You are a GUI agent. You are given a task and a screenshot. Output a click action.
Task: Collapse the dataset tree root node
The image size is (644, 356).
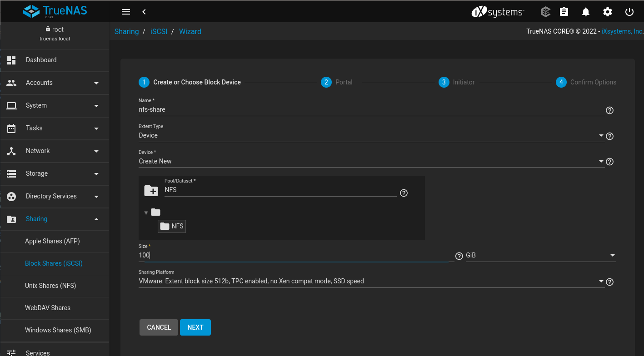146,213
